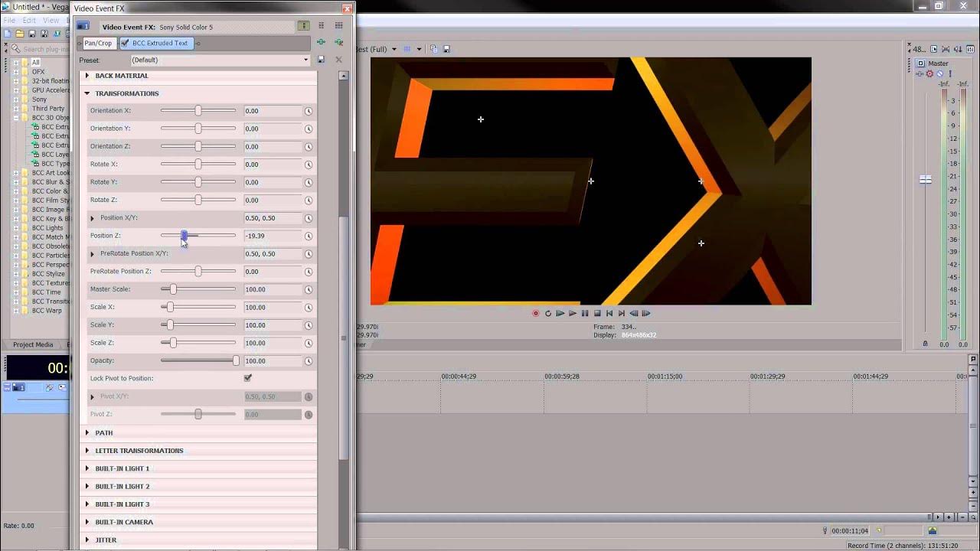Delete the current preset

338,60
